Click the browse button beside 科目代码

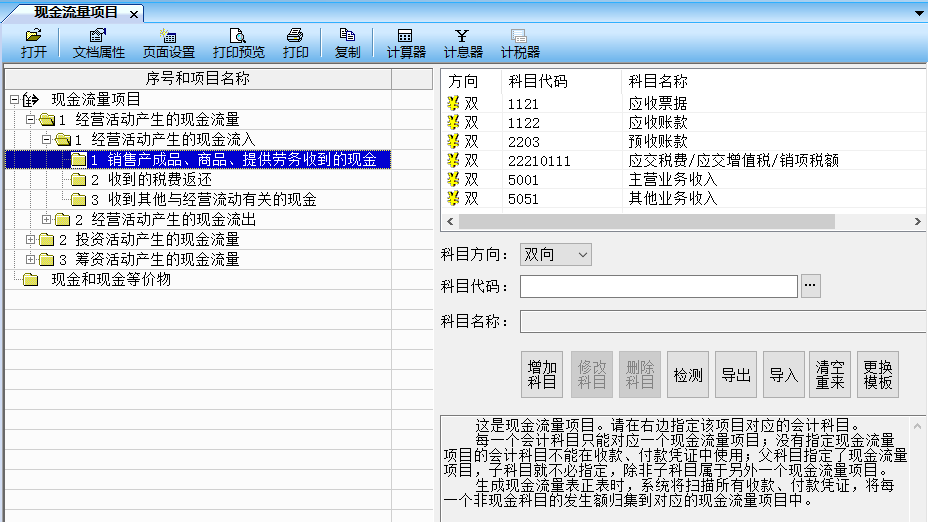810,287
